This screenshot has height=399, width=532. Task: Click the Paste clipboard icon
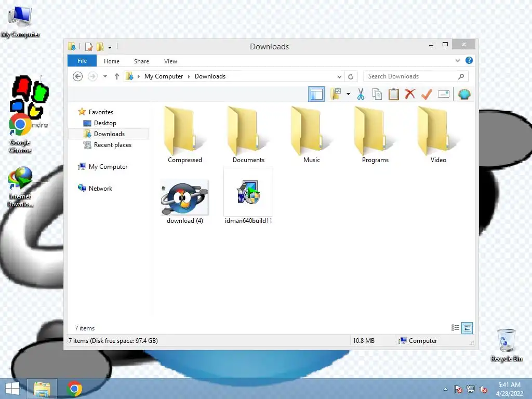click(x=394, y=94)
